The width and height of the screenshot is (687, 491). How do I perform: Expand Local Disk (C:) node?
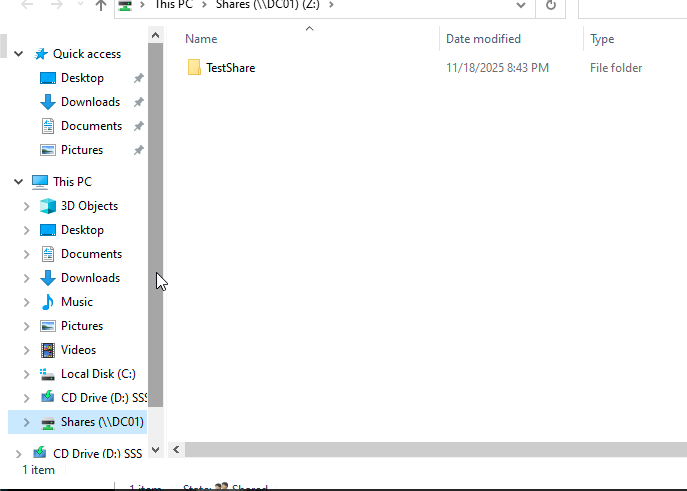pos(26,374)
